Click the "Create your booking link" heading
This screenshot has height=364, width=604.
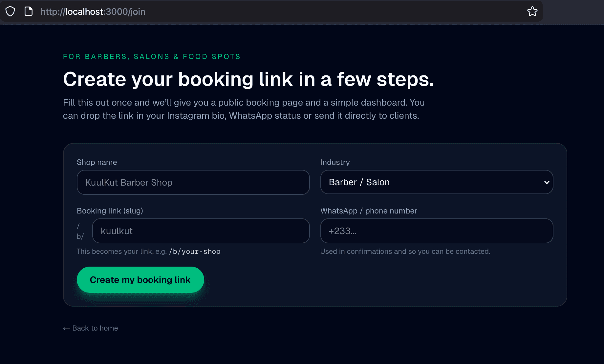tap(248, 79)
